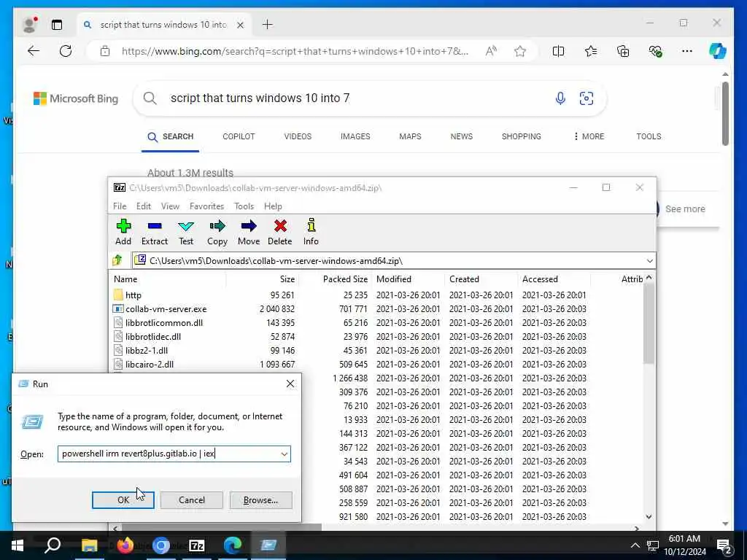
Task: Open the 7-Zip File menu
Action: (x=120, y=206)
